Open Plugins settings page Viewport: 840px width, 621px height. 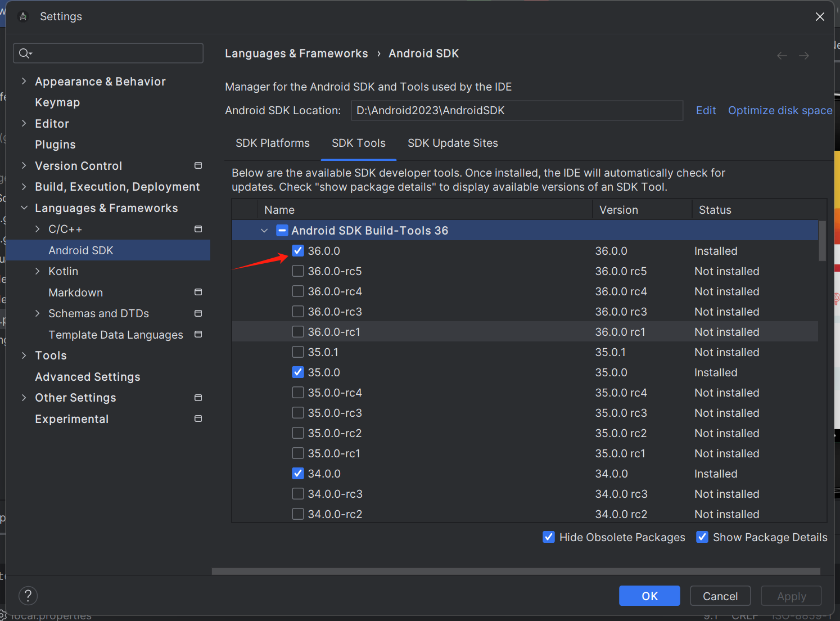[55, 145]
